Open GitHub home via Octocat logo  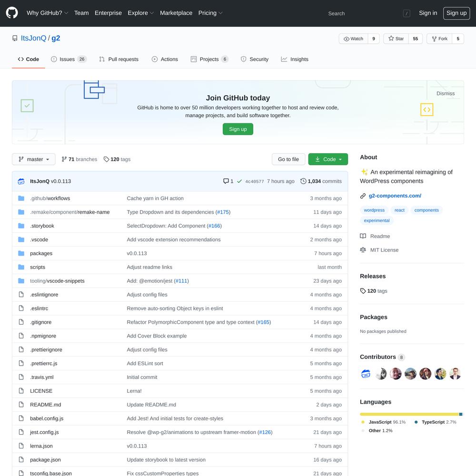pos(12,13)
